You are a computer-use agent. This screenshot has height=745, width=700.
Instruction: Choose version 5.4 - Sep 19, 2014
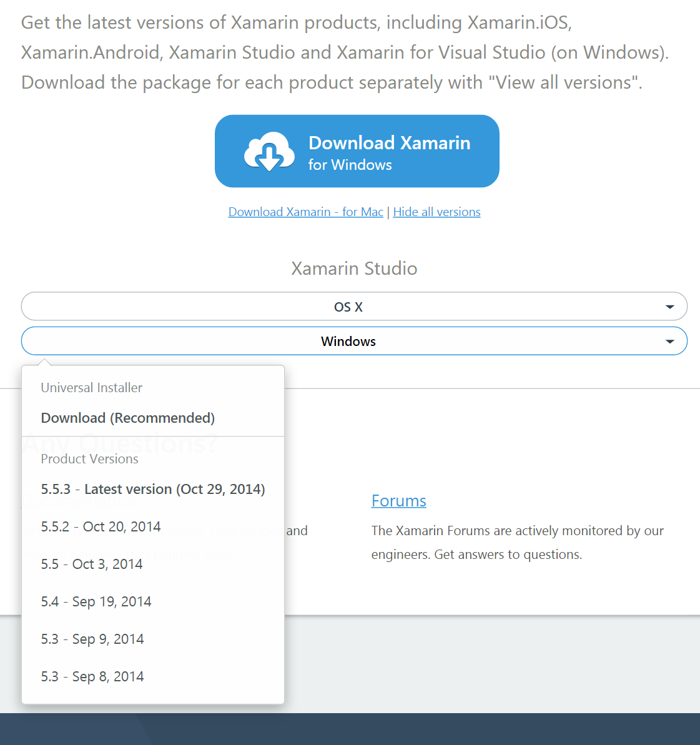[x=96, y=601]
